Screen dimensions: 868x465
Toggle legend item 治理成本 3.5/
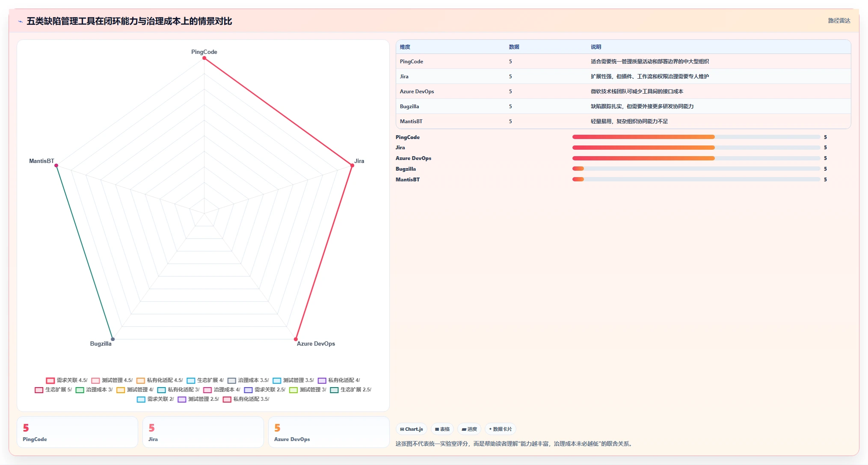248,380
